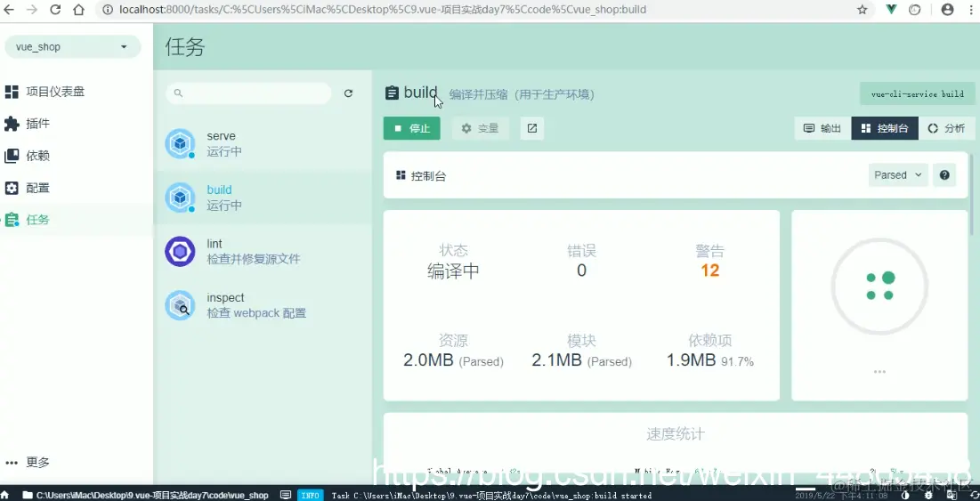Open the 变量 parameters button
The image size is (980, 501).
click(480, 128)
